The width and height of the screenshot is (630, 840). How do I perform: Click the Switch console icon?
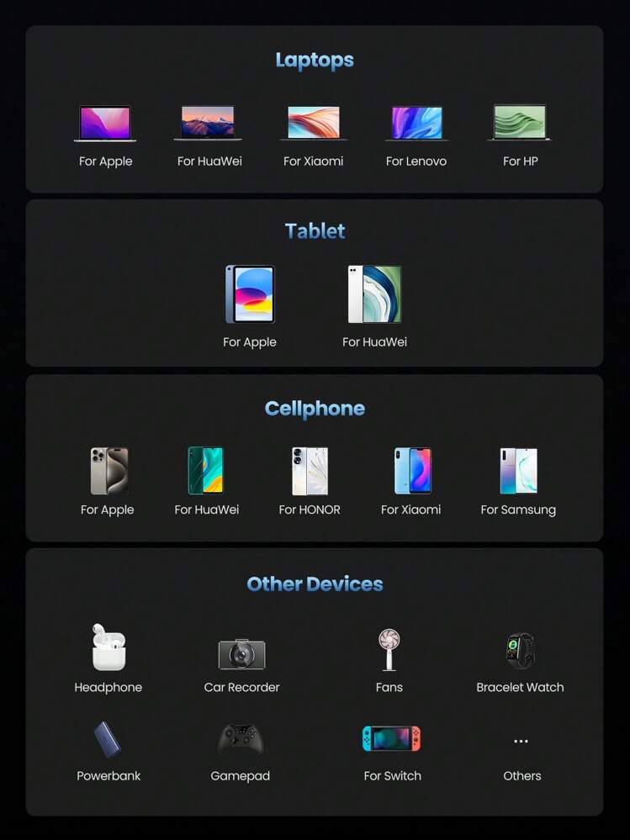[391, 739]
